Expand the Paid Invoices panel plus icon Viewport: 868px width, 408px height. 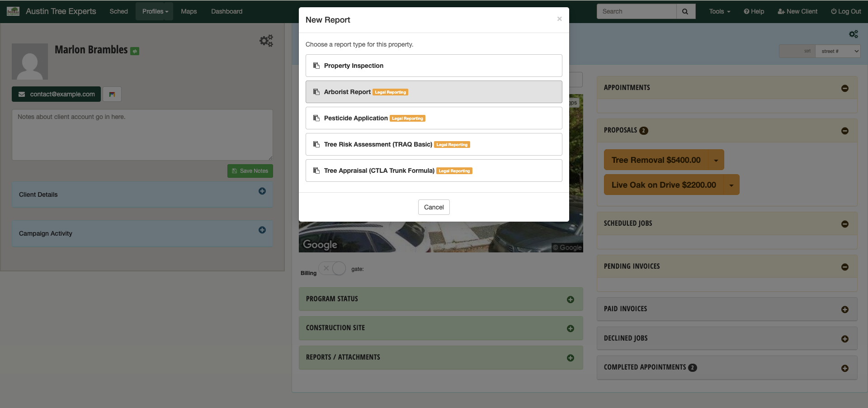pos(844,309)
